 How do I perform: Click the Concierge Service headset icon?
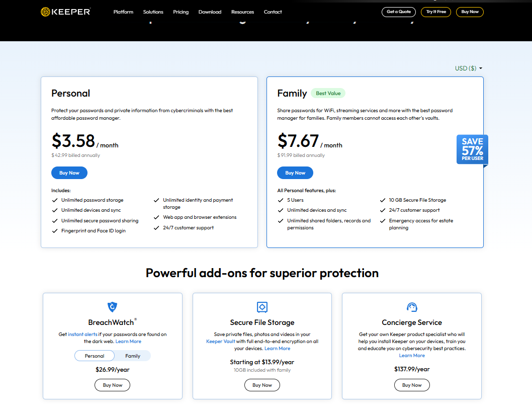411,307
